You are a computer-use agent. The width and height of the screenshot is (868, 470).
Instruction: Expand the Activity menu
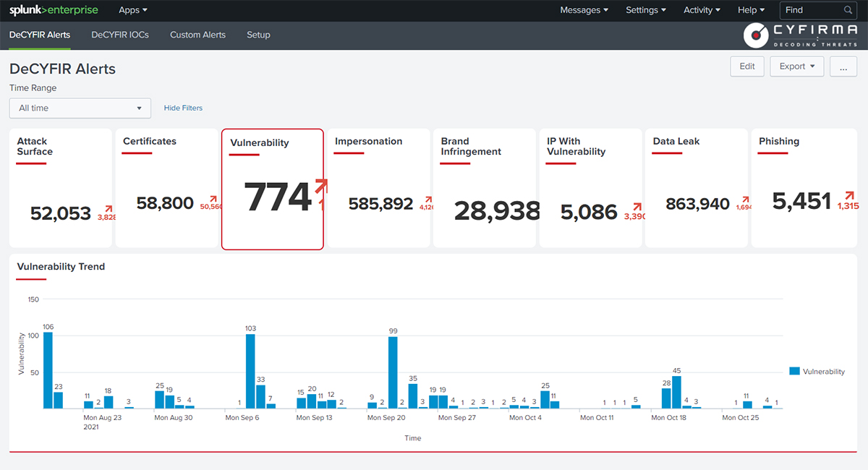702,10
